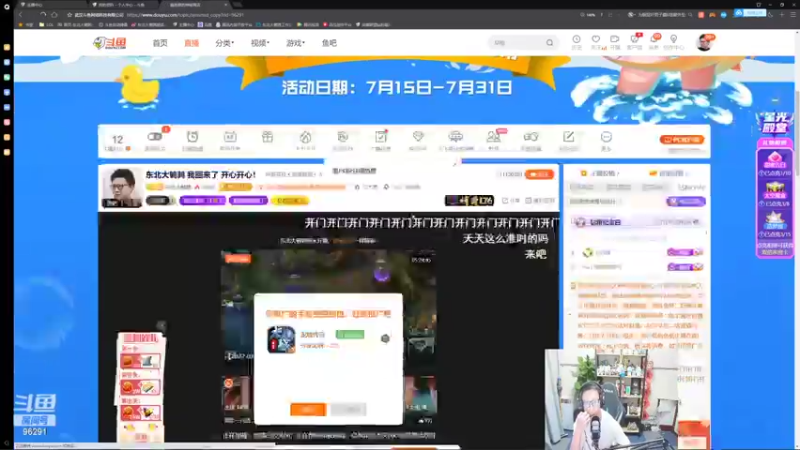Click the first purple button in rank list
The width and height of the screenshot is (800, 450).
point(685,252)
